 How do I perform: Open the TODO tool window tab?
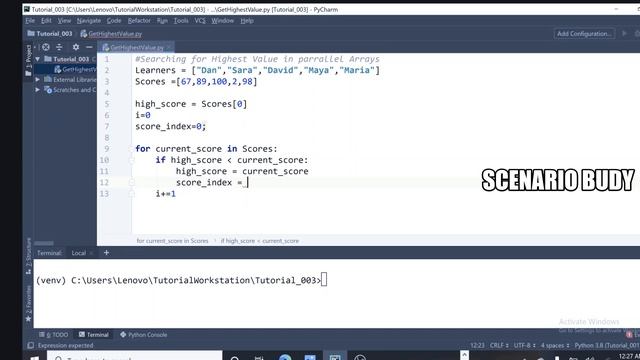(x=54, y=335)
